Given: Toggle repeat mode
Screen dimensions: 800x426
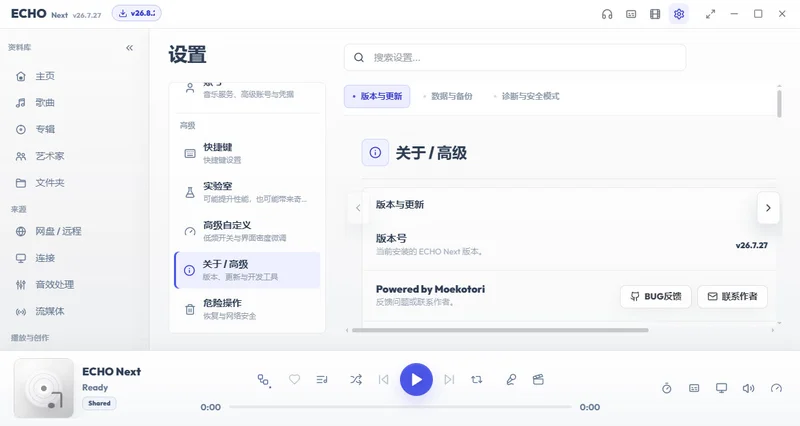Looking at the screenshot, I should pos(477,380).
